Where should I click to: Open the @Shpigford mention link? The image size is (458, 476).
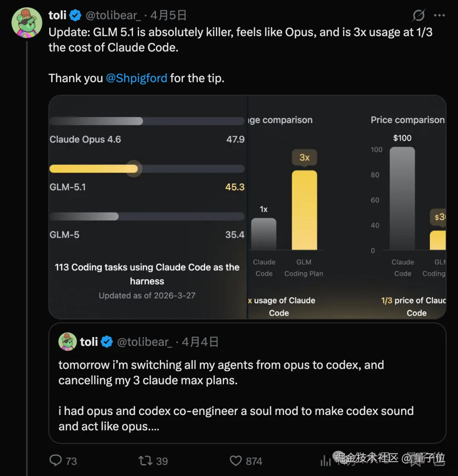pos(136,78)
